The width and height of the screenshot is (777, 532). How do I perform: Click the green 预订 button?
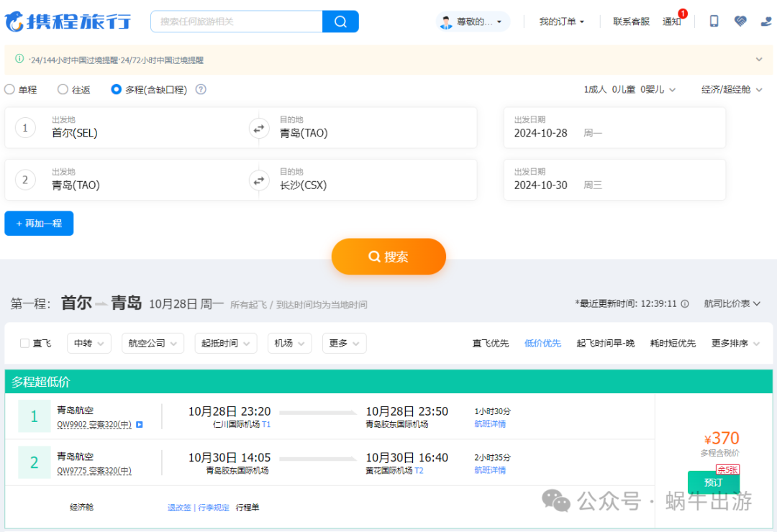pyautogui.click(x=713, y=482)
